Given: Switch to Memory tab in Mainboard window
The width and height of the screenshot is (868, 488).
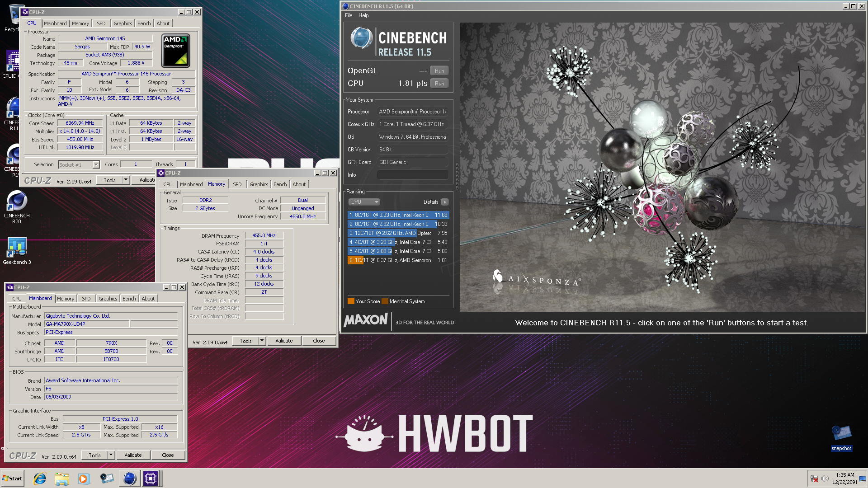Looking at the screenshot, I should (66, 299).
